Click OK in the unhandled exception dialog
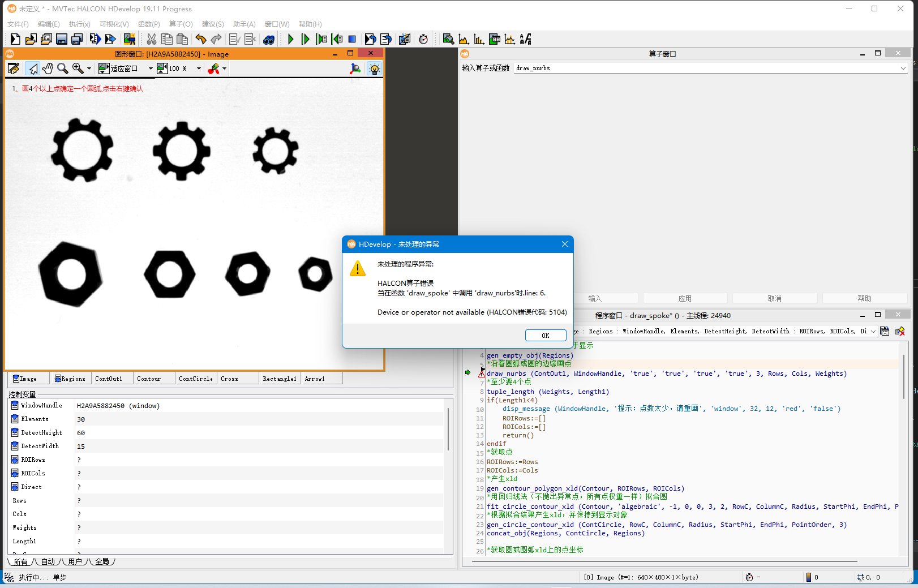918x588 pixels. (x=545, y=335)
